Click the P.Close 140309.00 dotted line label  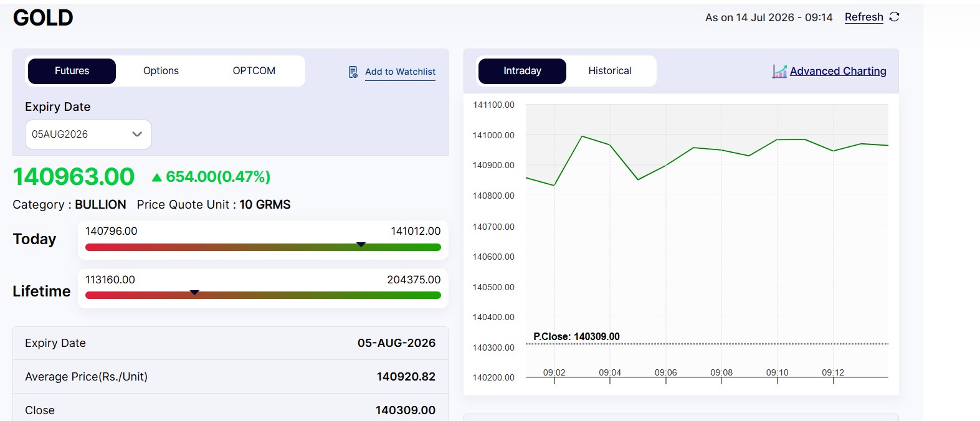(576, 336)
